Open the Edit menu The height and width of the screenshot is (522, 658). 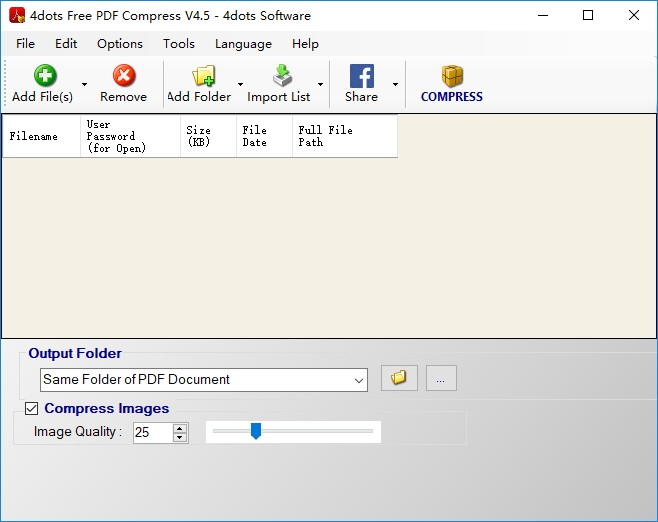(x=66, y=44)
